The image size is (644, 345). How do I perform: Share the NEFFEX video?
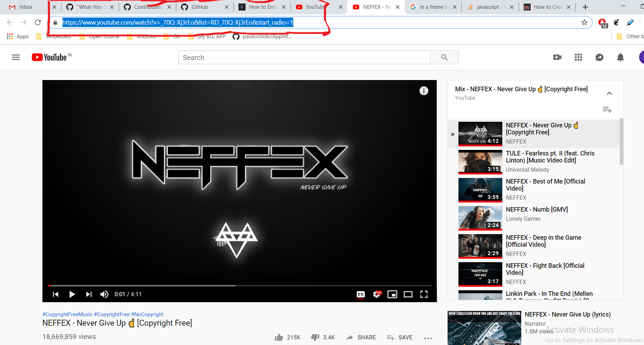(361, 337)
